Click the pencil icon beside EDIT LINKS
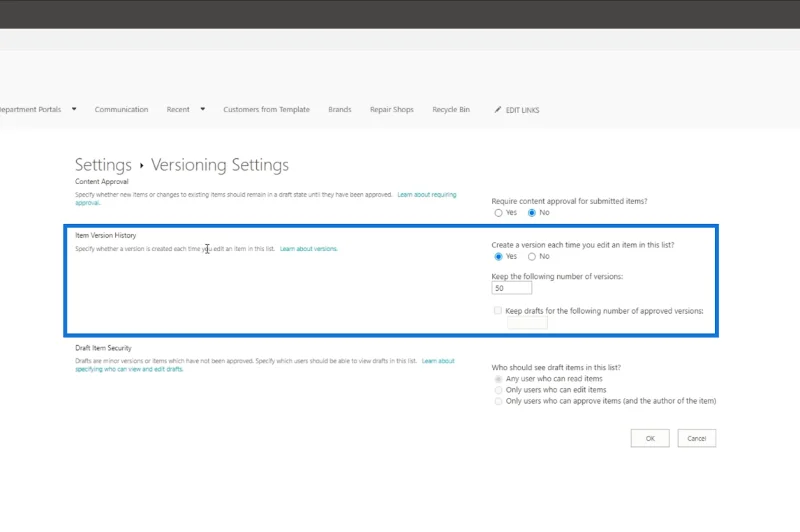 [497, 110]
